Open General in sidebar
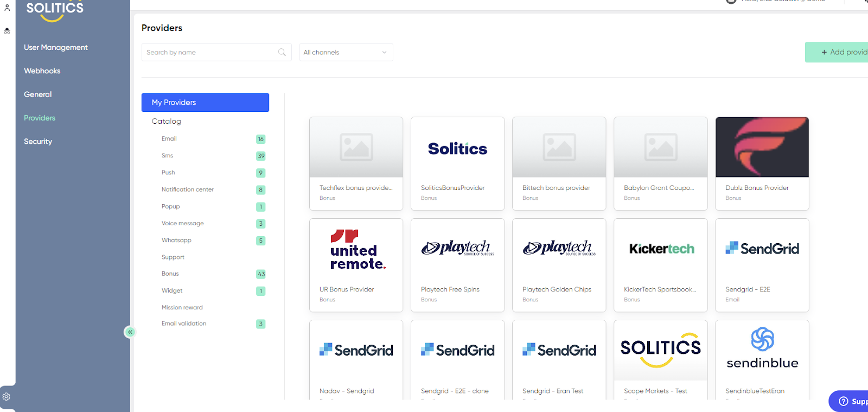The height and width of the screenshot is (412, 868). point(37,94)
